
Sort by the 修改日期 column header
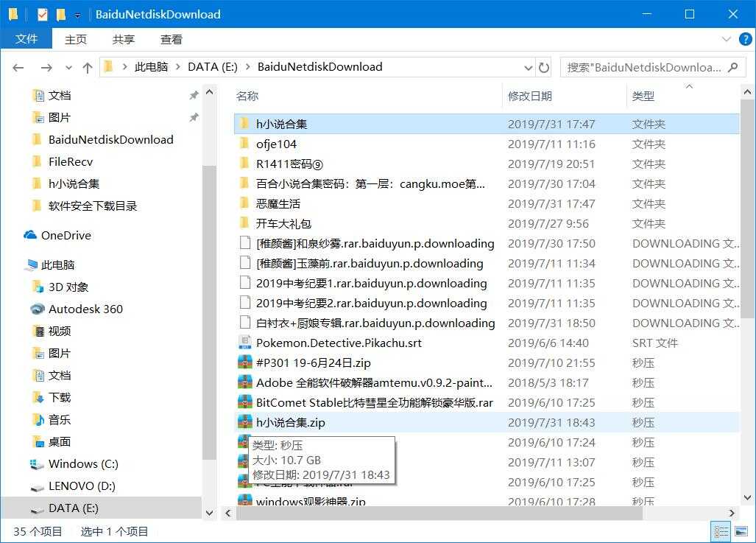pos(530,96)
